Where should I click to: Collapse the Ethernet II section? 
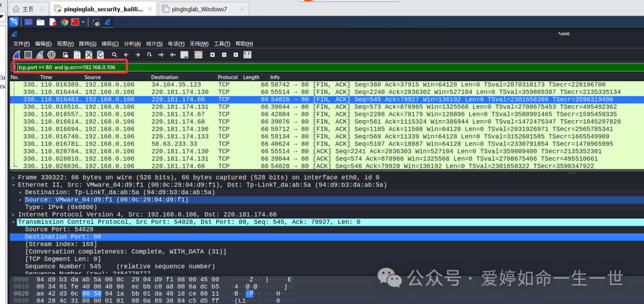pos(14,185)
